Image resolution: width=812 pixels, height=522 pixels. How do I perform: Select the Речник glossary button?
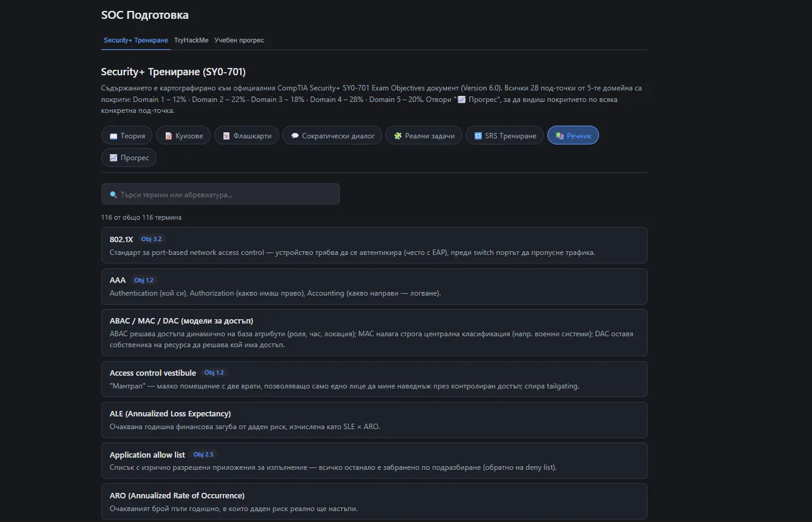point(573,135)
